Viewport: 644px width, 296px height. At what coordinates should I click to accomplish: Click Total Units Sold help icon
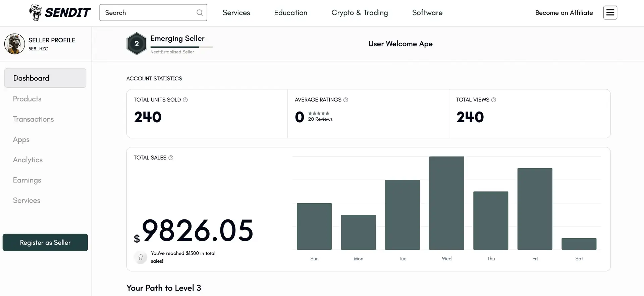(x=185, y=100)
